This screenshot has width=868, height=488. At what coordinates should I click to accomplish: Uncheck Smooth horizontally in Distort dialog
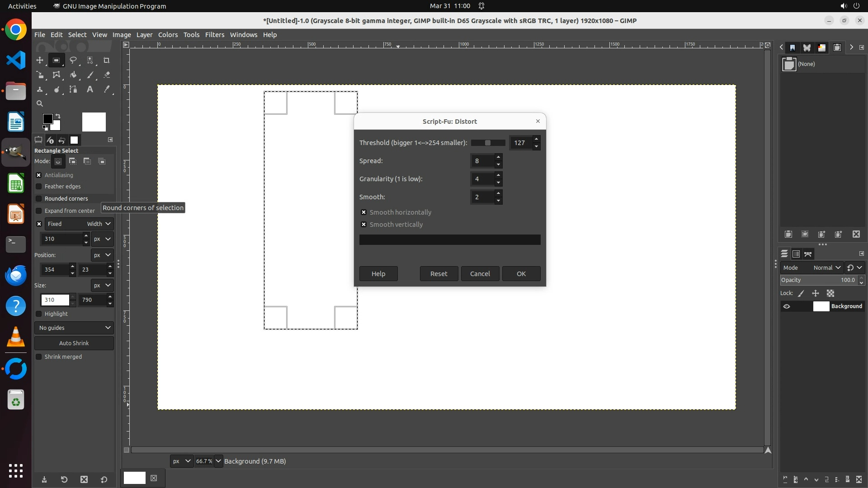pyautogui.click(x=363, y=212)
